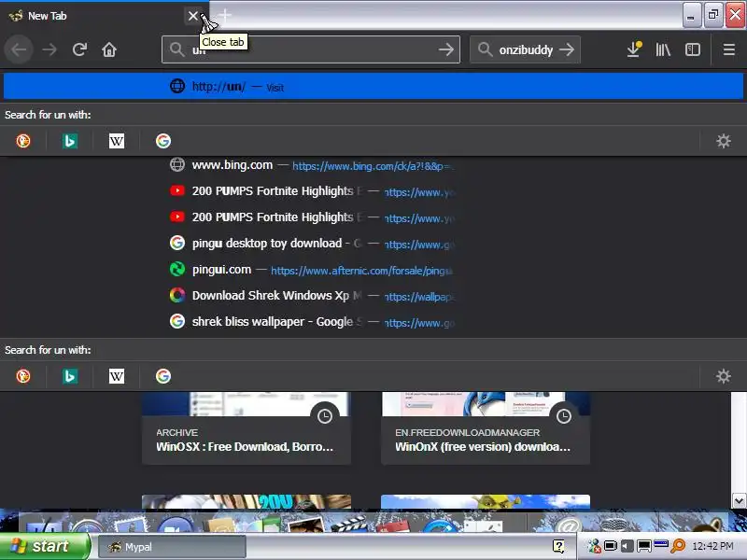Screen dimensions: 747x560
Task: Search with DuckDuckGo in upper engine row
Action: (23, 141)
